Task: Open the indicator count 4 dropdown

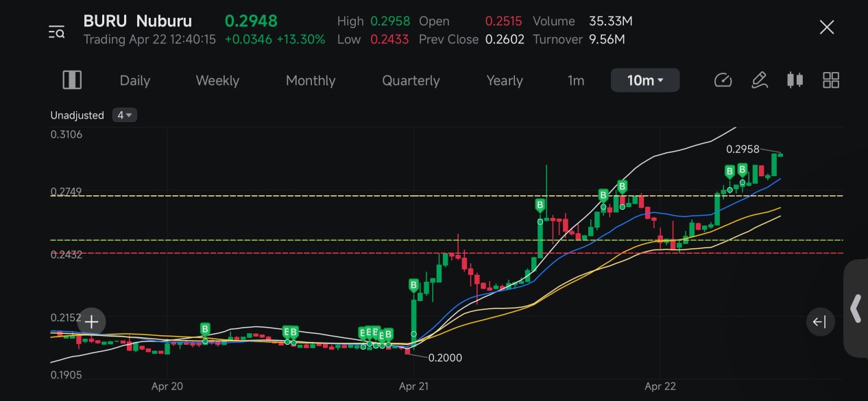Action: tap(125, 115)
